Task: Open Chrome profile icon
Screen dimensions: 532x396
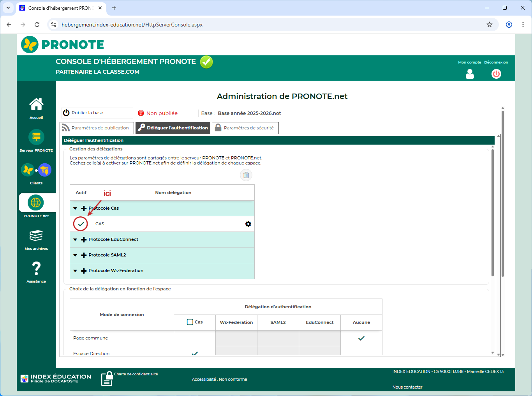Action: (x=509, y=25)
